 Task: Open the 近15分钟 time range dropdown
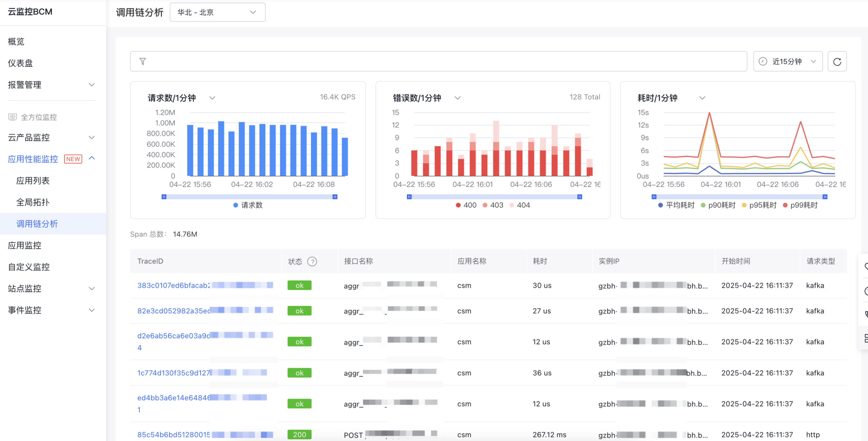point(788,61)
